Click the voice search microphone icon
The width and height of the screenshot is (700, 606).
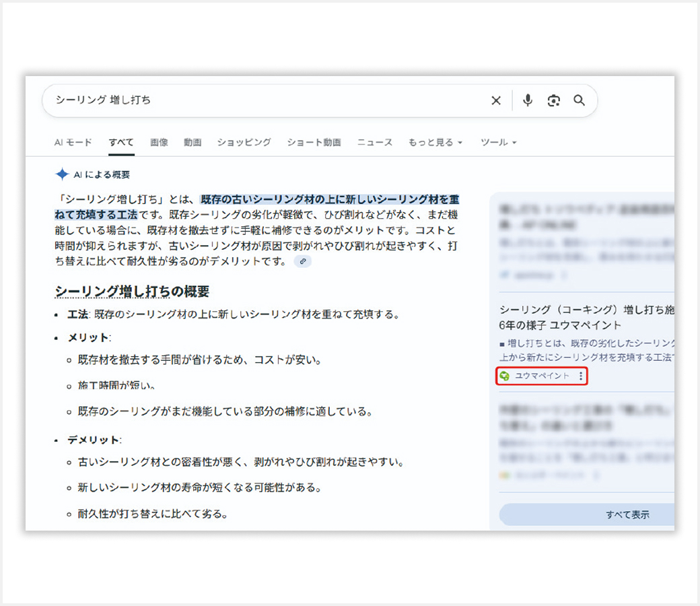tap(527, 100)
